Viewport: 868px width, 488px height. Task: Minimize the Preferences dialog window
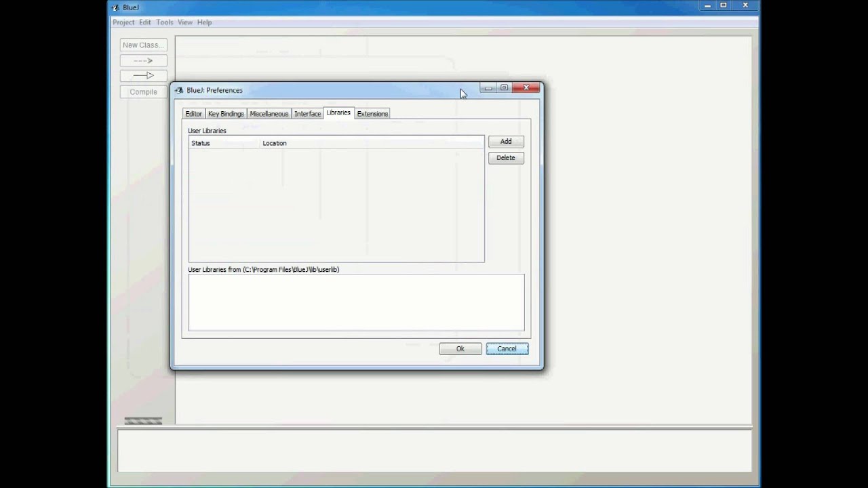[x=488, y=87]
